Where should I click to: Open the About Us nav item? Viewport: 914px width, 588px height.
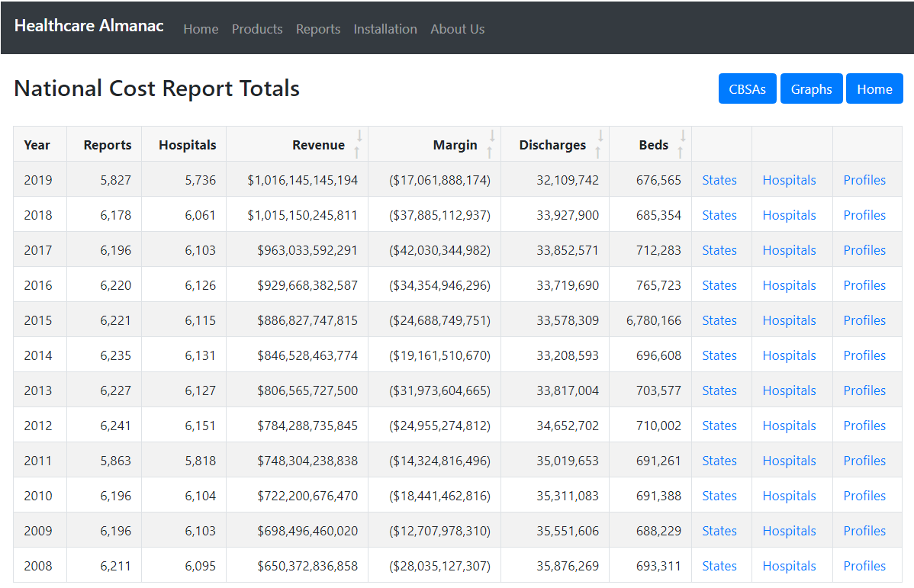pyautogui.click(x=458, y=29)
